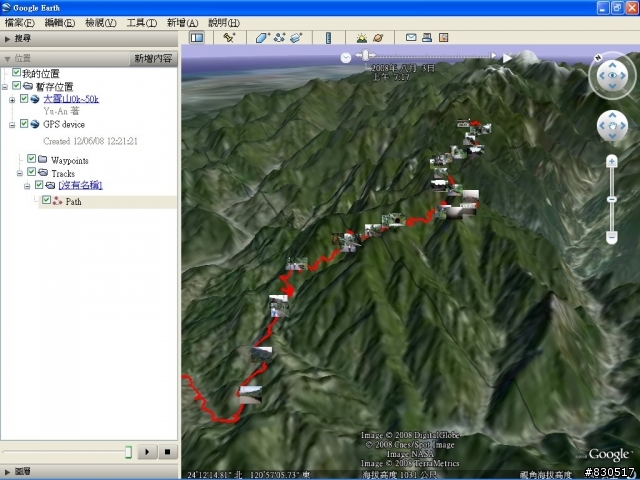Click the Add Path tool icon
The height and width of the screenshot is (480, 640).
pyautogui.click(x=280, y=38)
